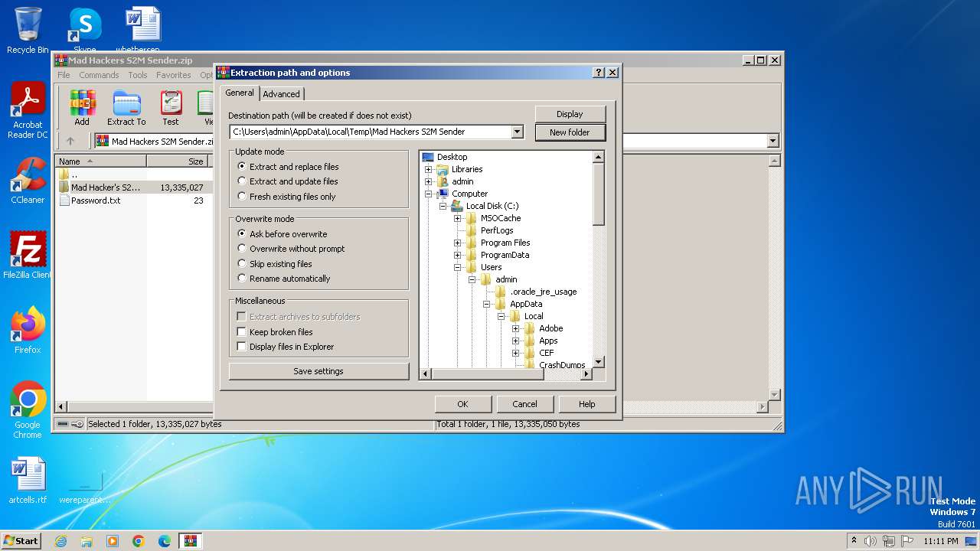The image size is (980, 551).
Task: Open the Favorites menu in WinRAR
Action: [x=174, y=75]
